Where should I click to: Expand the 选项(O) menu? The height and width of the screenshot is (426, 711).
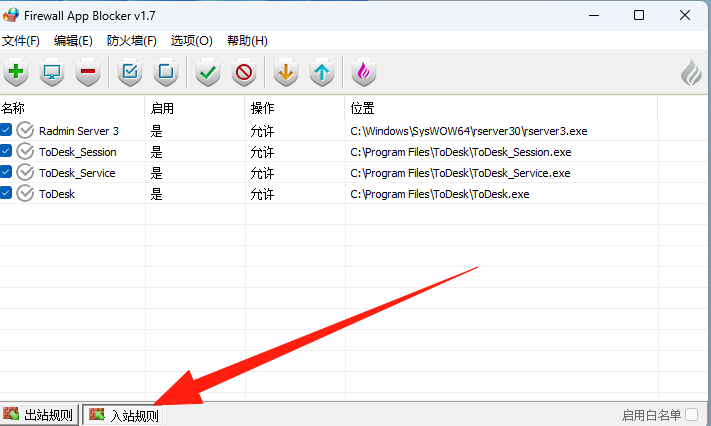(x=192, y=41)
